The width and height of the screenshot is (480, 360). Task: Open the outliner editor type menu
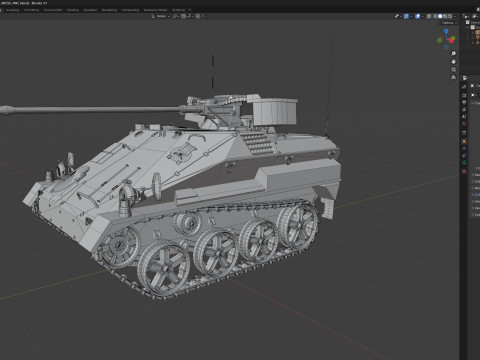click(x=466, y=16)
